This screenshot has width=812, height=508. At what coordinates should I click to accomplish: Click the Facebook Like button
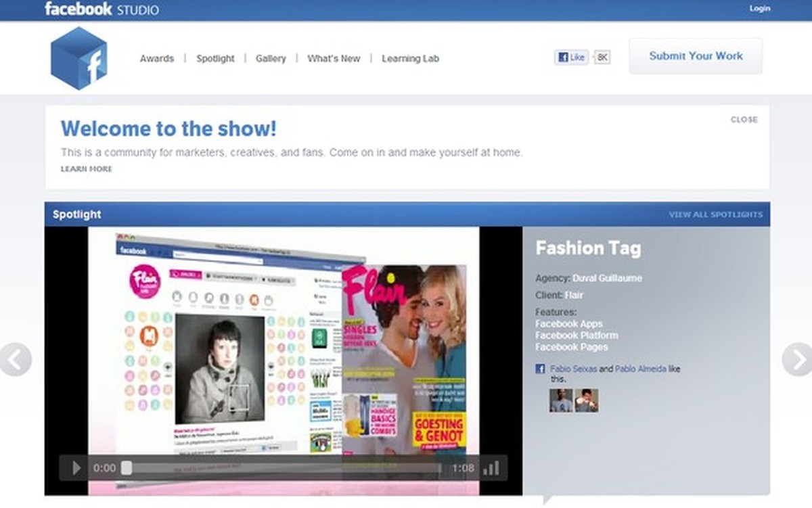coord(572,57)
